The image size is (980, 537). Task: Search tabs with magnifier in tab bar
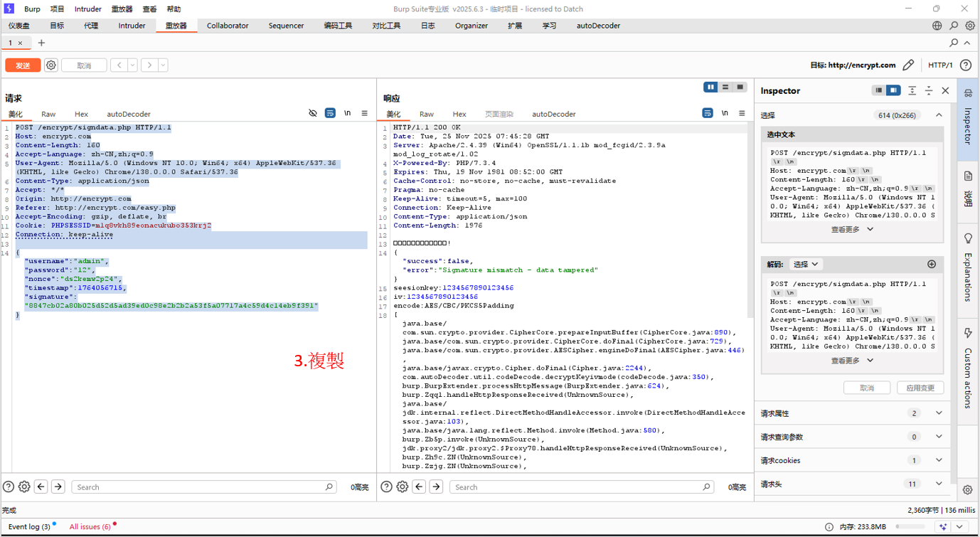pyautogui.click(x=954, y=43)
